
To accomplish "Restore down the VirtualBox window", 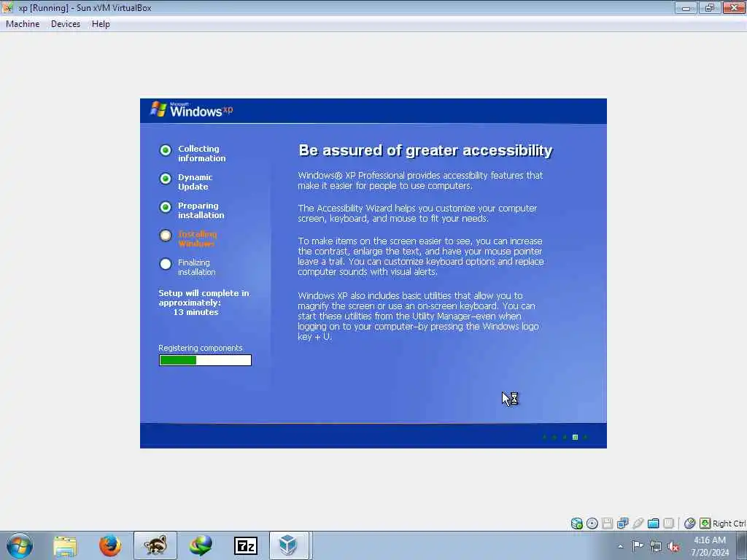I will point(709,7).
